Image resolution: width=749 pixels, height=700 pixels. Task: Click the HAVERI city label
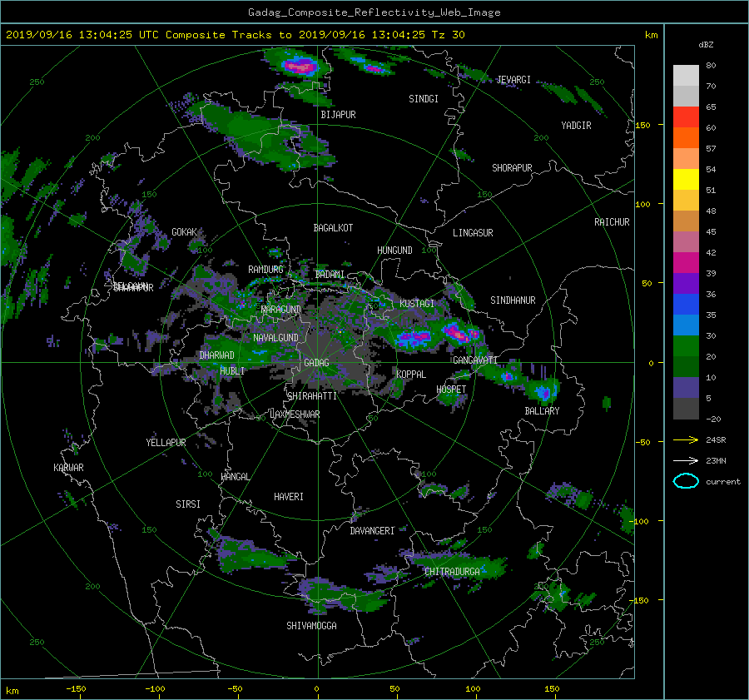(289, 497)
